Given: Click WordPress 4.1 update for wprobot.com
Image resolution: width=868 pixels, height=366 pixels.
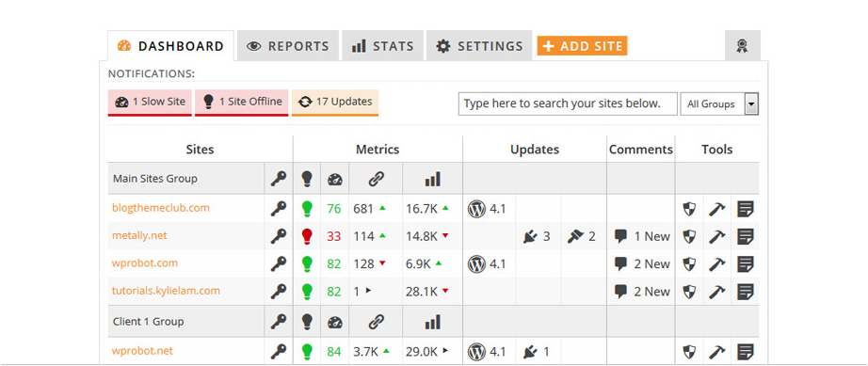Looking at the screenshot, I should pos(487,263).
